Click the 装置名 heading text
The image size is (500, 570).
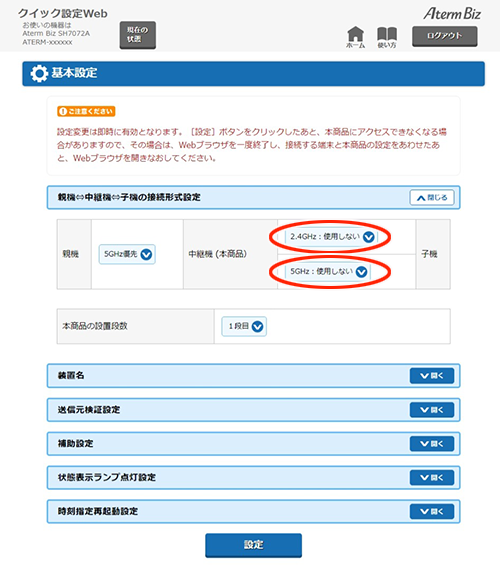(71, 376)
